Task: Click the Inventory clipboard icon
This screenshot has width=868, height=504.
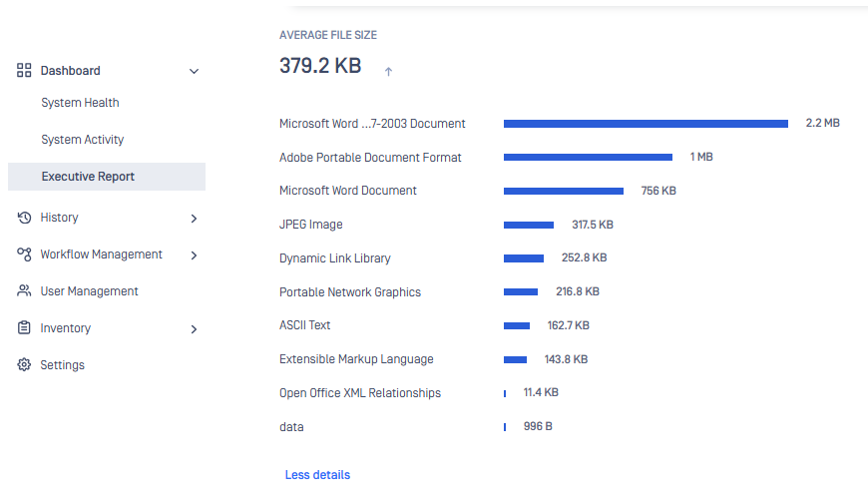Action: pos(25,328)
